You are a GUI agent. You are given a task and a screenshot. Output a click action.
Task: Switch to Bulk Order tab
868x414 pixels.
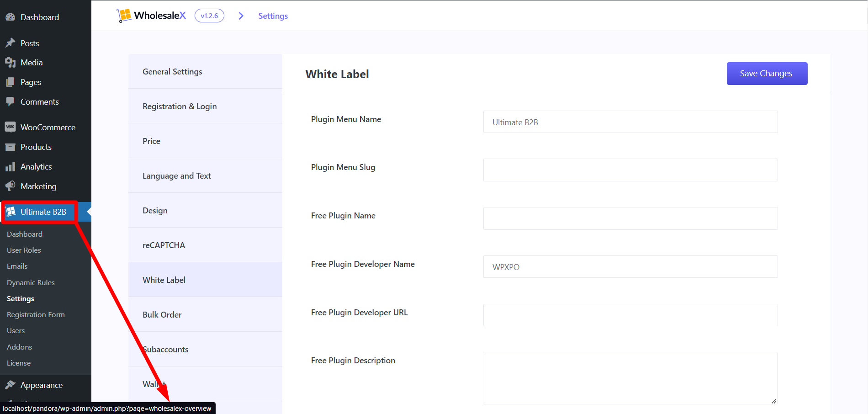tap(205, 314)
